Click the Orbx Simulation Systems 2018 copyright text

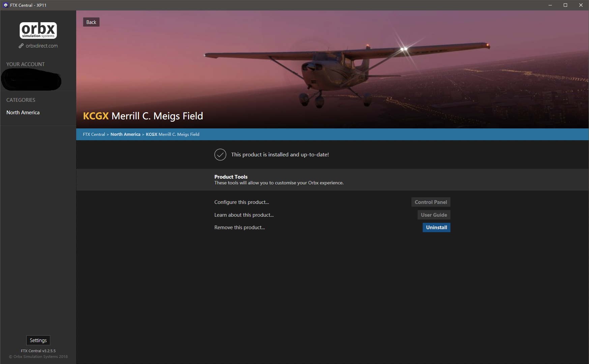38,357
